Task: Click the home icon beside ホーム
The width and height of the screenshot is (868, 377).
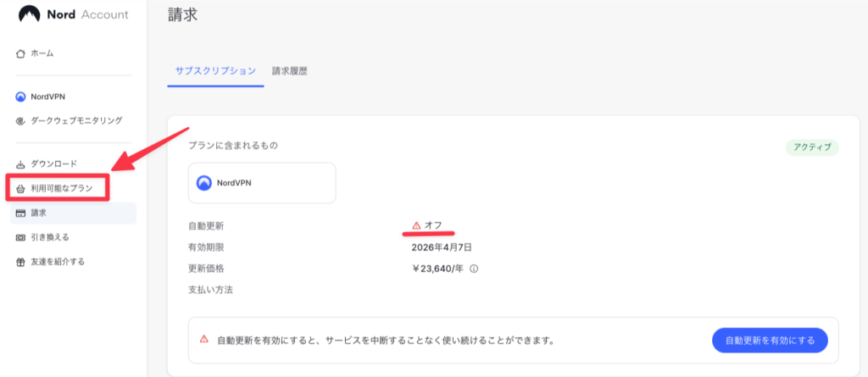Action: click(20, 53)
